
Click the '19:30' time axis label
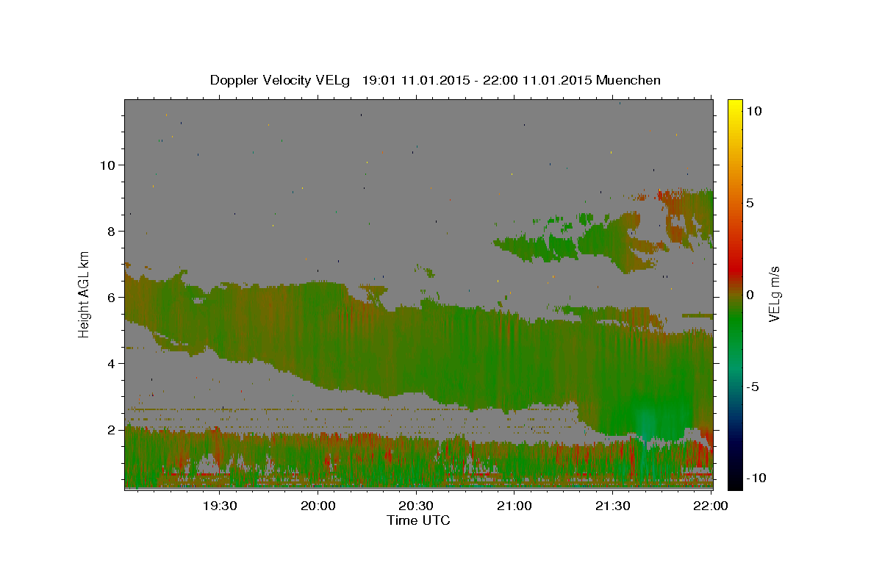[220, 506]
